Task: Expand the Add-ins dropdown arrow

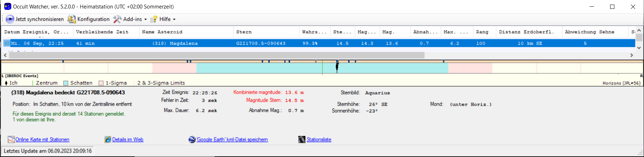Action: (x=145, y=19)
